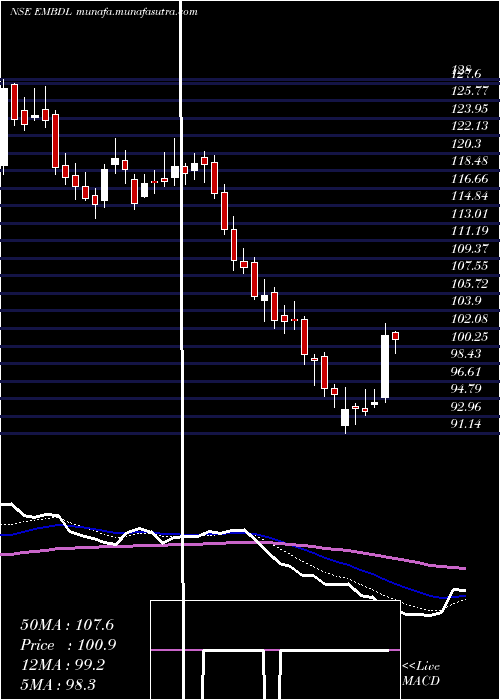Screen dimensions: 500x700
Task: Click the '50MA : 107.6' readout
Action: pos(67,625)
